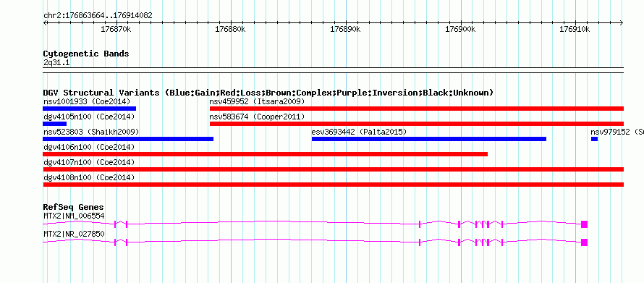Click the dgv4107n100 (Coe2014) label
Image resolution: width=644 pixels, height=283 pixels.
click(89, 162)
